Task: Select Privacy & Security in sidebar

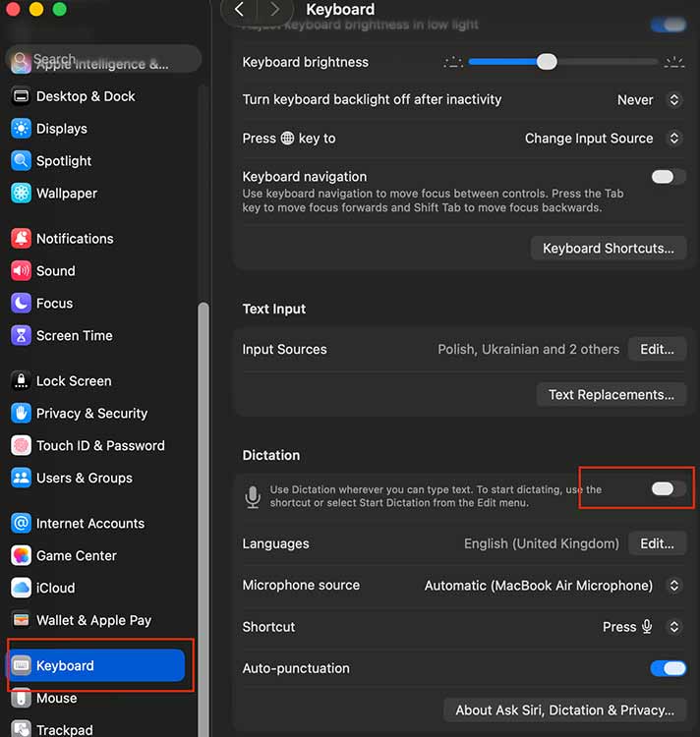Action: tap(91, 414)
